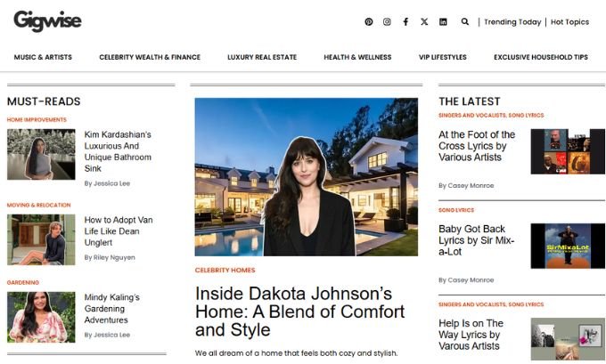The height and width of the screenshot is (364, 606).
Task: Visit the Facebook page icon
Action: 405,21
